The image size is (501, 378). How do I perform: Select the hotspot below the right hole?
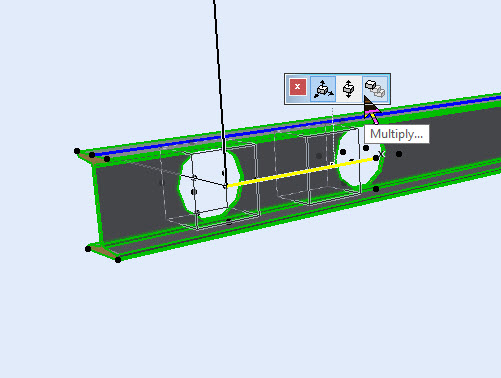pyautogui.click(x=376, y=189)
